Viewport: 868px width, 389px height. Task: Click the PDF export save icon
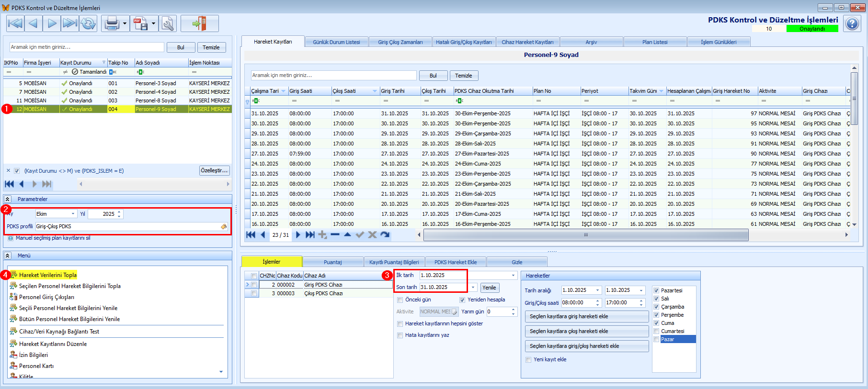pos(140,23)
